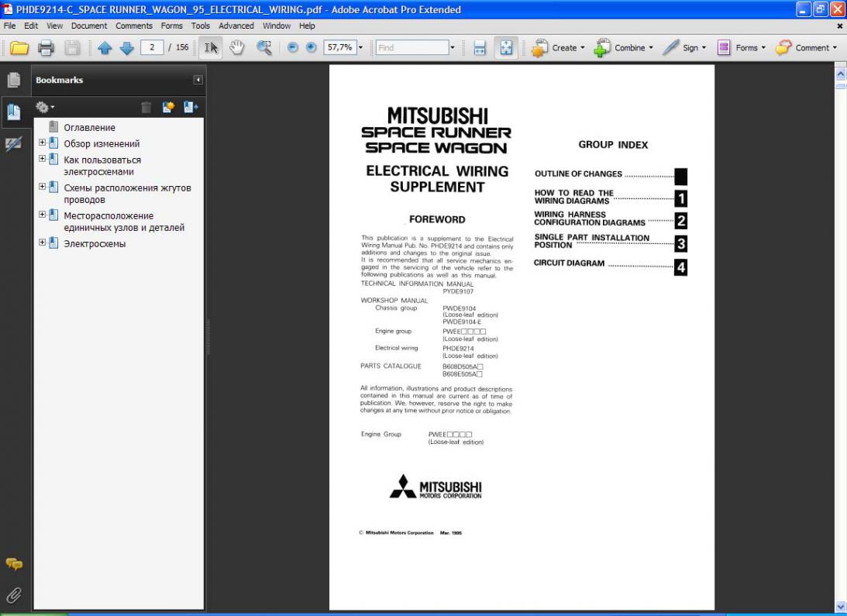Click CIRCUIT DIAGRAM group index entry

(570, 263)
